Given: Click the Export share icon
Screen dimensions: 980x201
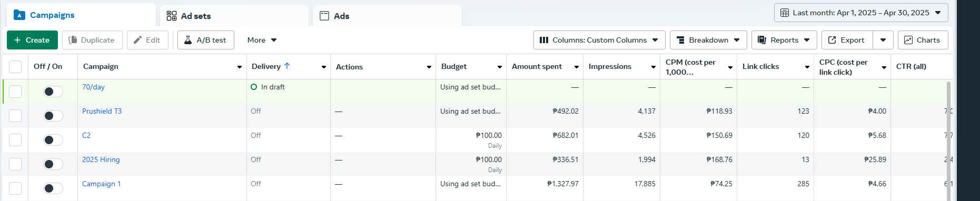Looking at the screenshot, I should click(833, 40).
